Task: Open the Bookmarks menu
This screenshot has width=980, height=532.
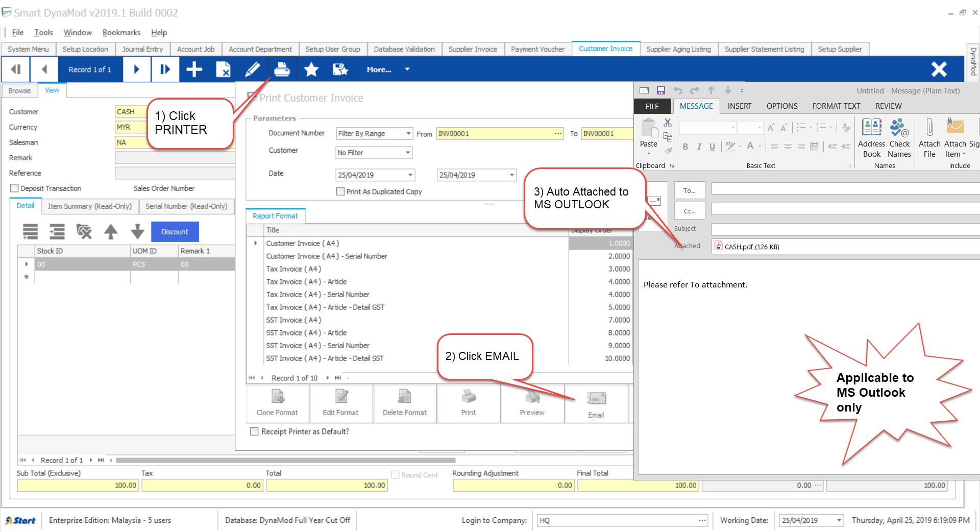Action: (121, 33)
